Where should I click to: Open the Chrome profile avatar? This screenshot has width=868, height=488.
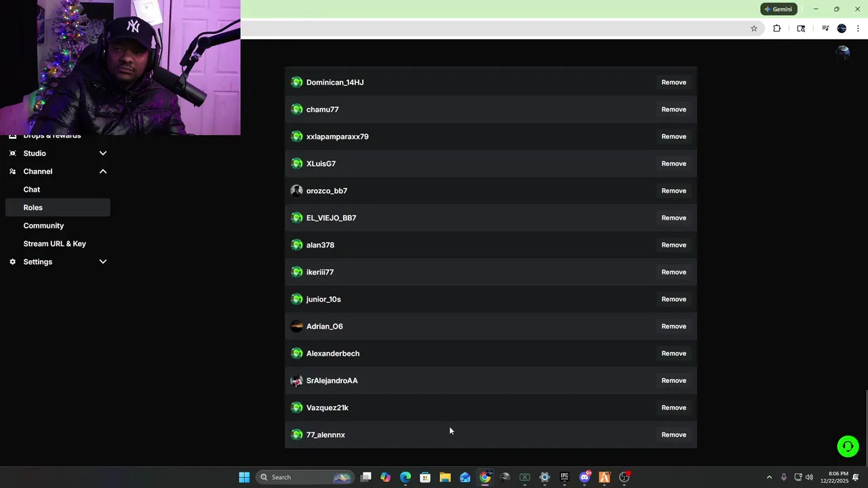click(842, 28)
